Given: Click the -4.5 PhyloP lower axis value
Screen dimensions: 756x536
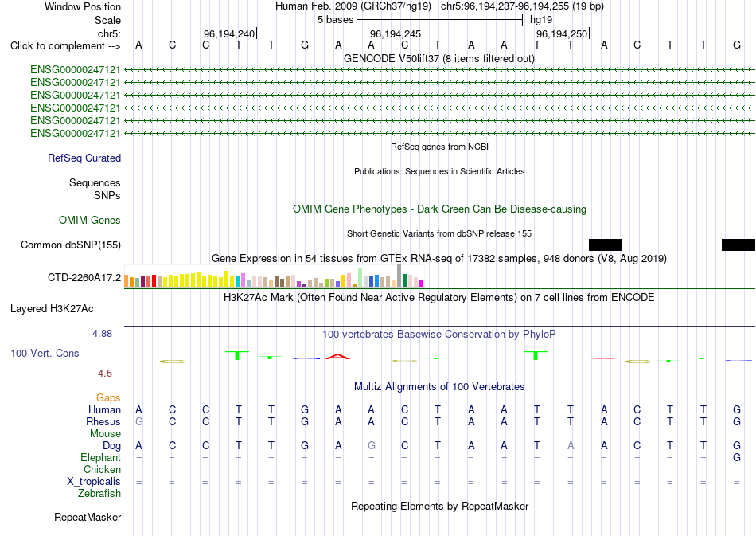Looking at the screenshot, I should [103, 373].
